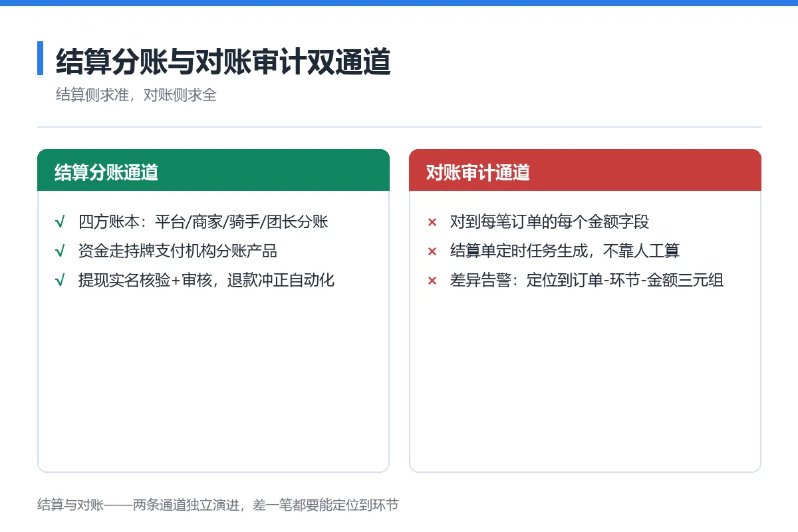Click the footer note 结算与对账——两条通道独立演进
The width and height of the screenshot is (798, 532).
218,505
